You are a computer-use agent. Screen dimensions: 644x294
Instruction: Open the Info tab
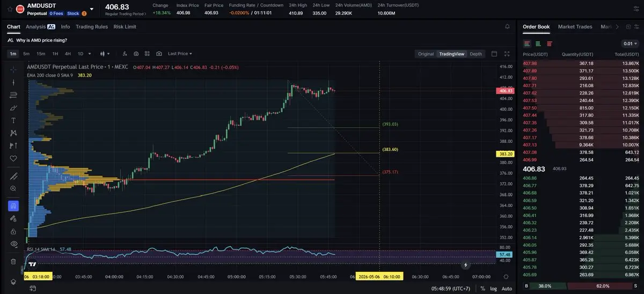[x=65, y=26]
